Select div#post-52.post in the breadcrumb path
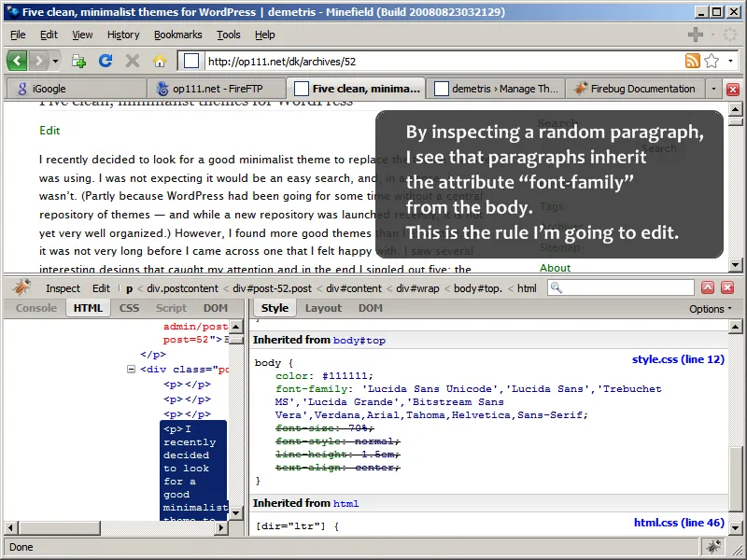Image resolution: width=747 pixels, height=560 pixels. click(x=272, y=288)
